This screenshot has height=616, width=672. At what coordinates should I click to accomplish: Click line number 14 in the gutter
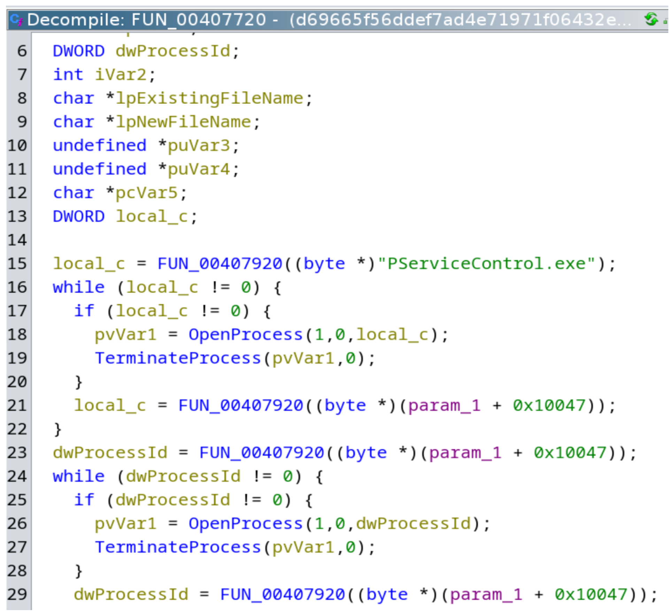pyautogui.click(x=17, y=240)
